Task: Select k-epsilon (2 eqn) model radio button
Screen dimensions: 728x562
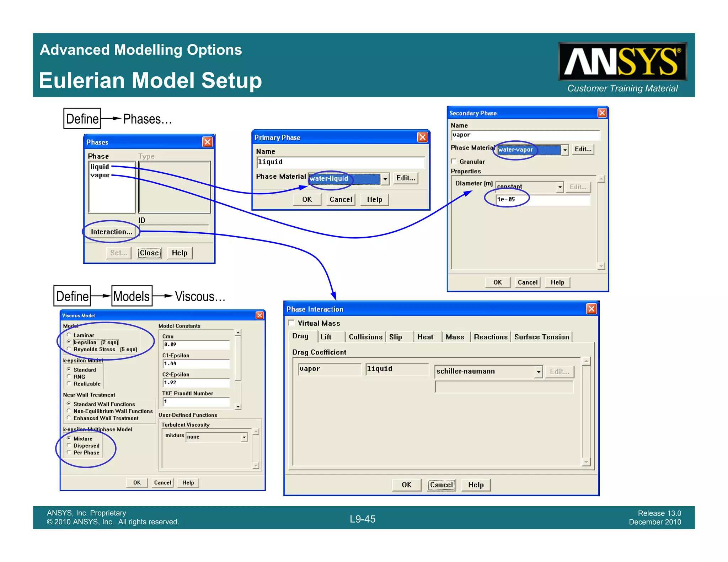Action: pyautogui.click(x=69, y=342)
